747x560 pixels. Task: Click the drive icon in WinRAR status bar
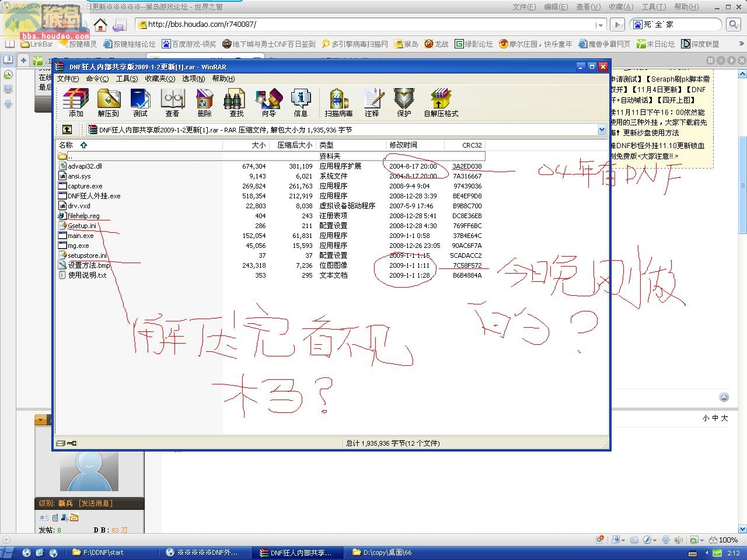pyautogui.click(x=60, y=443)
